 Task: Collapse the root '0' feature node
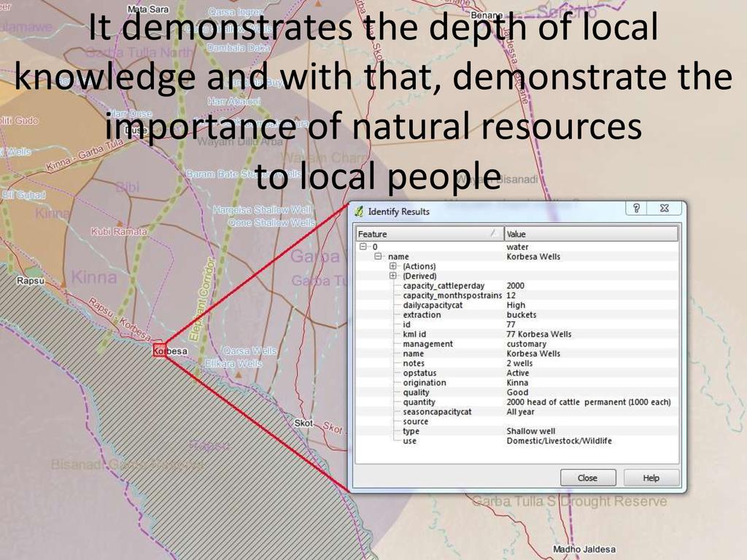[x=363, y=247]
